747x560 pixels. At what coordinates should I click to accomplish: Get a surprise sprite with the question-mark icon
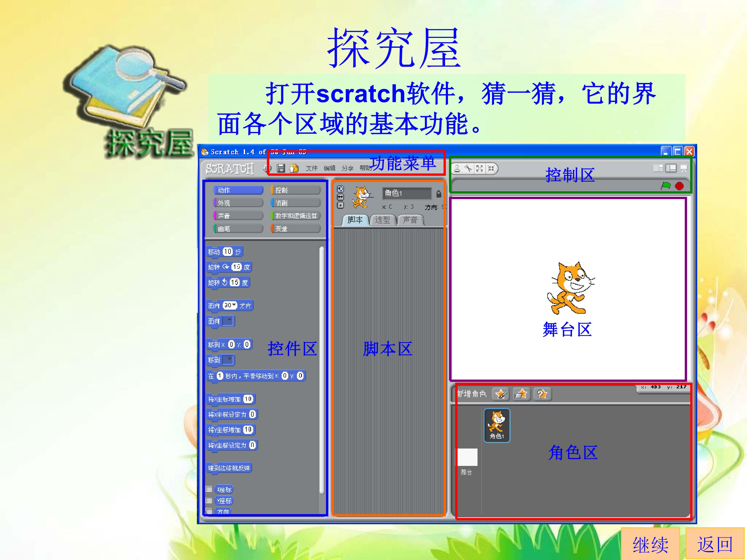point(542,394)
